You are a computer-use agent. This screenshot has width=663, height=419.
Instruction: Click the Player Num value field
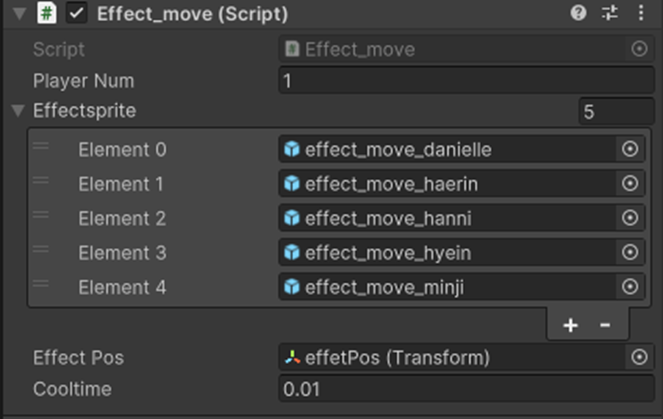(x=466, y=80)
